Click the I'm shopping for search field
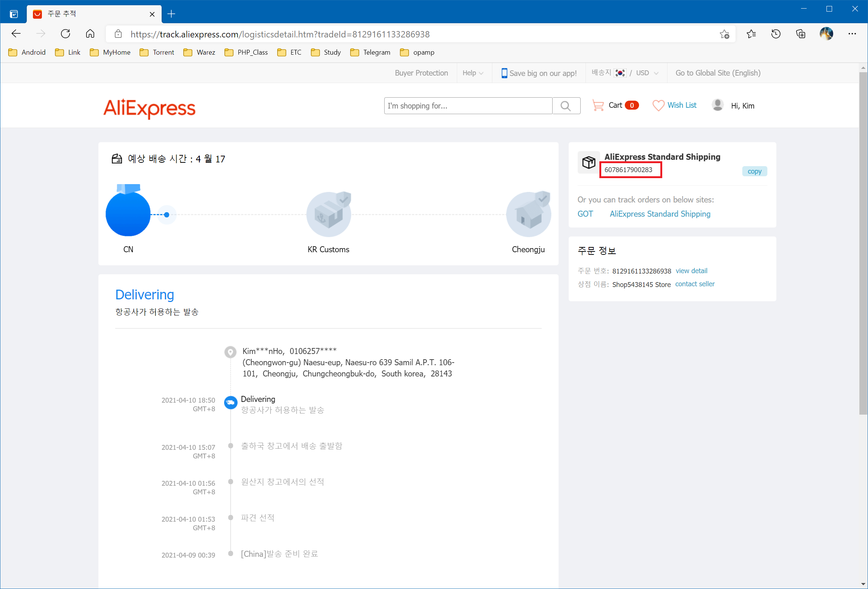 click(468, 106)
